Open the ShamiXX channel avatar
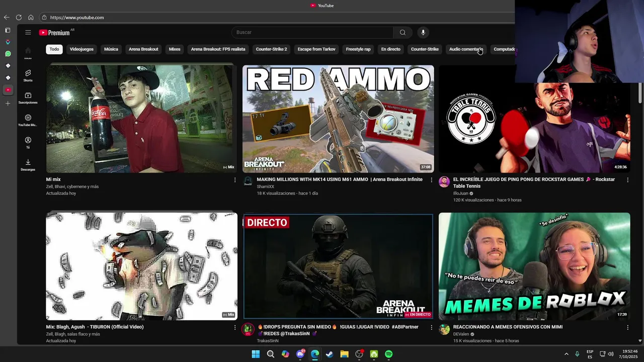This screenshot has width=644, height=362. coord(248,182)
